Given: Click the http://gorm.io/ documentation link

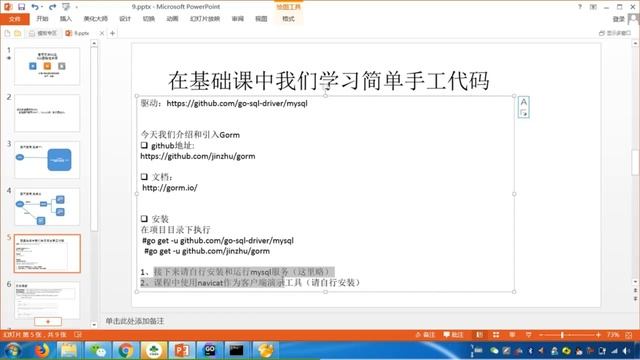Looking at the screenshot, I should (170, 188).
